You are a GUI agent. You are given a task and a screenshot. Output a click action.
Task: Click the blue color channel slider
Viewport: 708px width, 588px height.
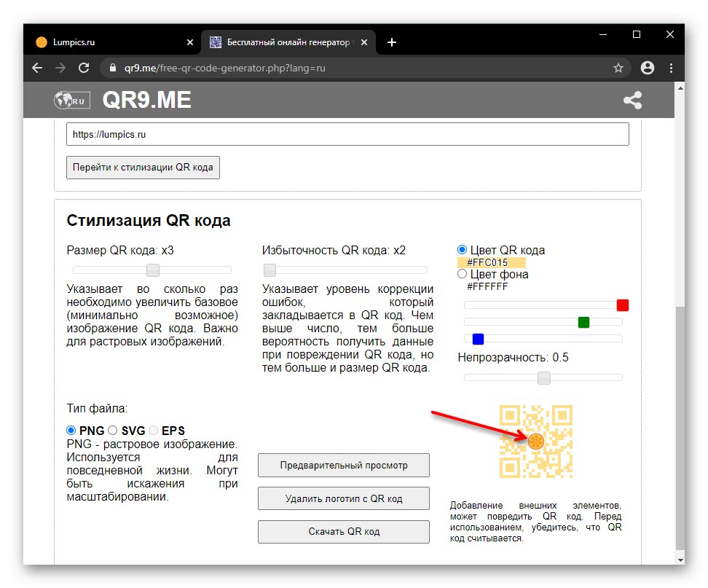tap(478, 339)
